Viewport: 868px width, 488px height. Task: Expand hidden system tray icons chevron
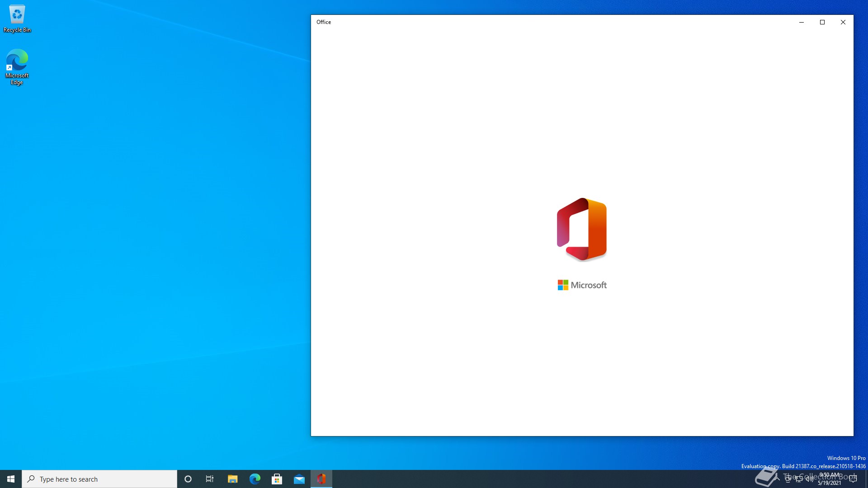point(777,479)
